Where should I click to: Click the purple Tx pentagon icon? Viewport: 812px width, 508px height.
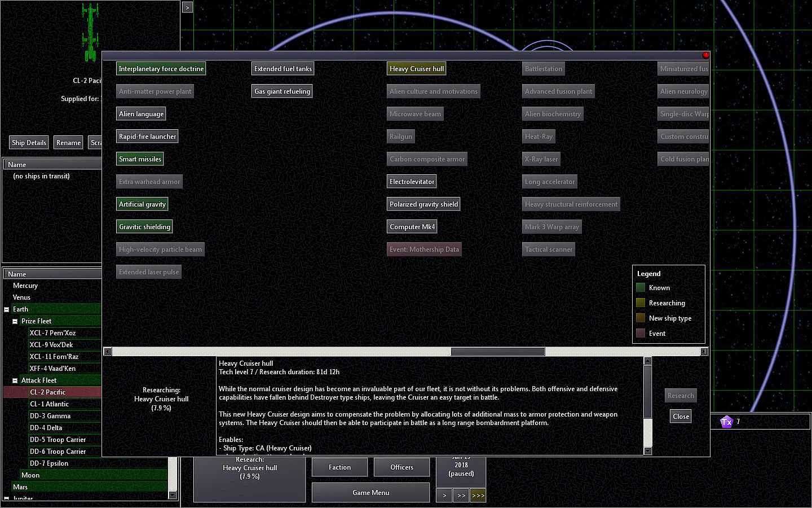[x=726, y=422]
